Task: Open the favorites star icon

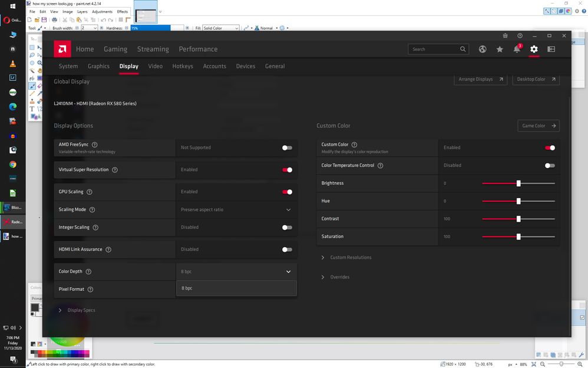Action: click(x=500, y=49)
